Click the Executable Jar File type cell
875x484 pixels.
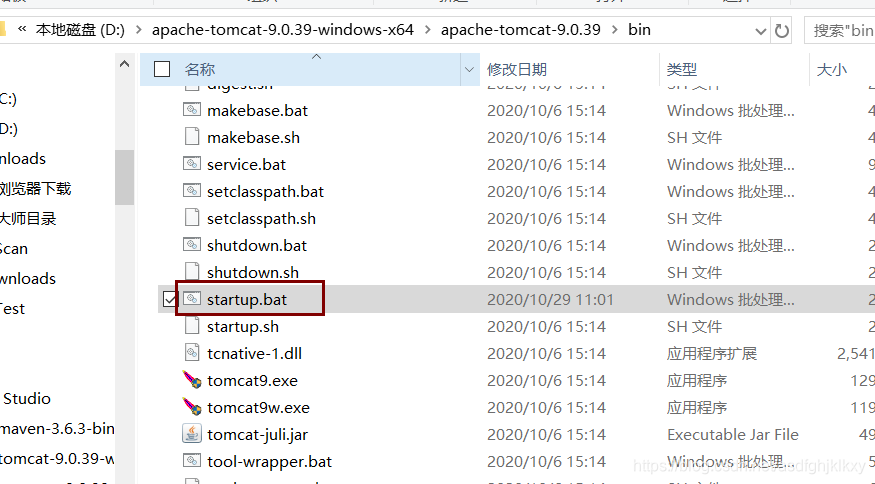733,434
